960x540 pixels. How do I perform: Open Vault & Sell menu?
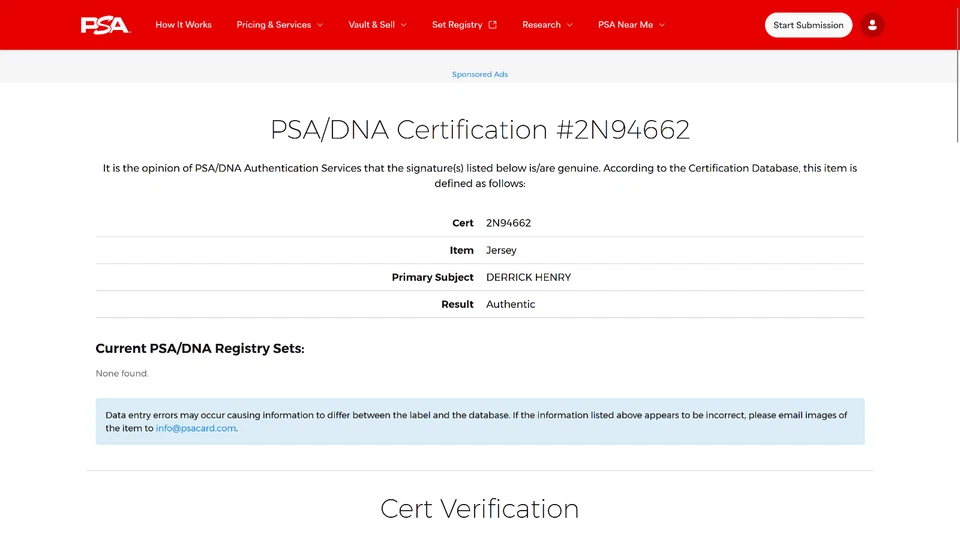point(377,25)
